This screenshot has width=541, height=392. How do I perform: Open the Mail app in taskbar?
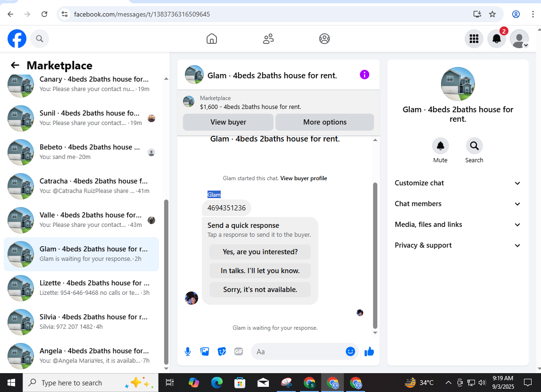[x=263, y=383]
